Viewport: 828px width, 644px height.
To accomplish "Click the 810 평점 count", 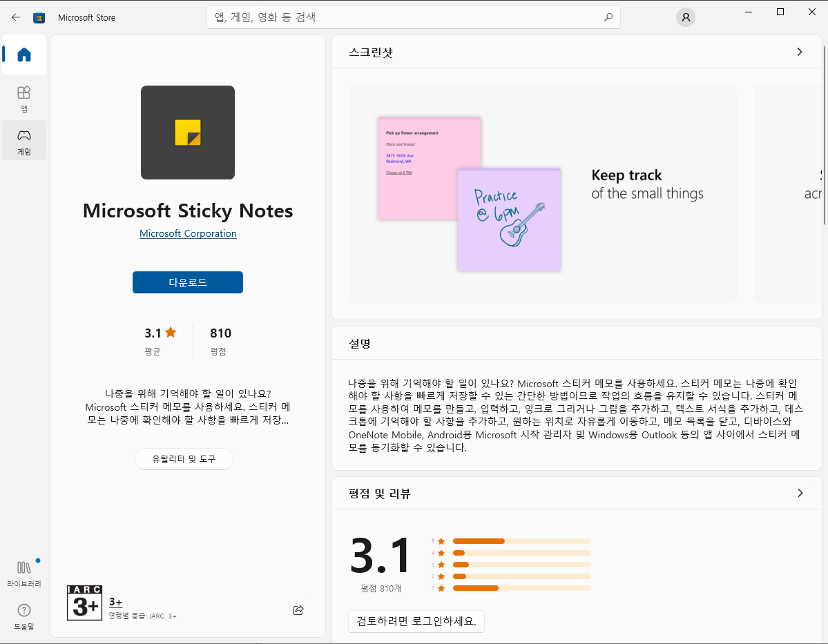I will pos(220,340).
